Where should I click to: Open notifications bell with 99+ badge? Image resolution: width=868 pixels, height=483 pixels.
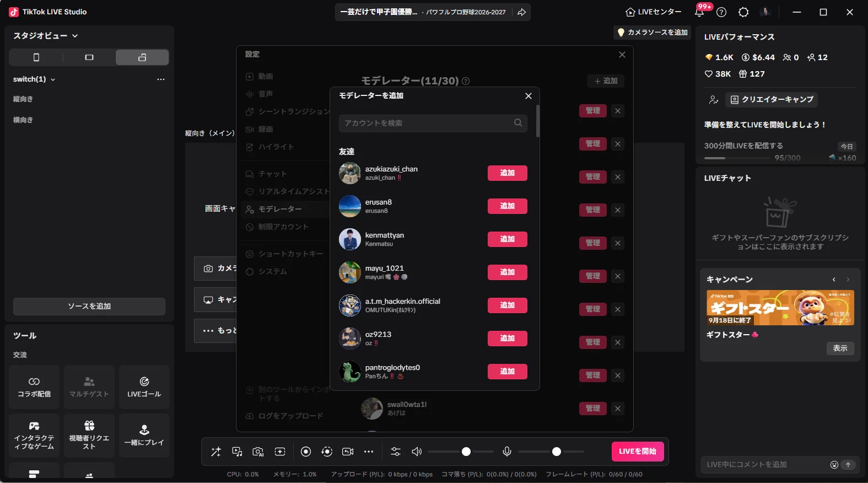point(699,12)
